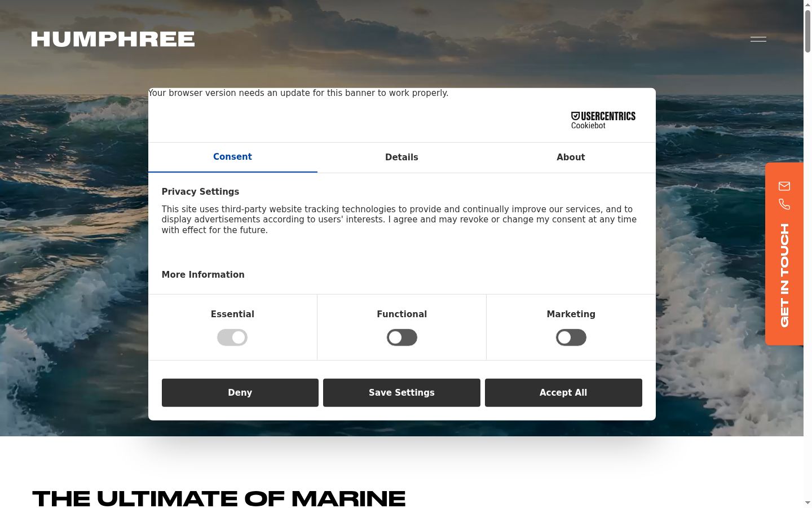Toggle the Essential cookies switch

232,338
